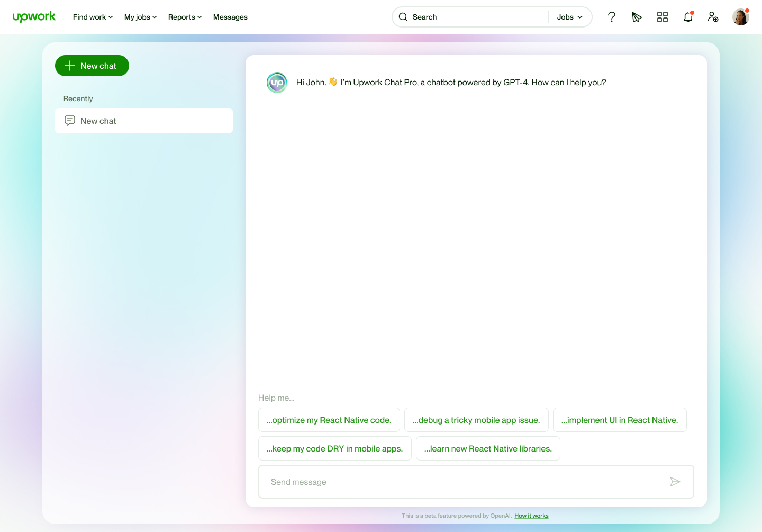Click the direct contracts cursor icon
The height and width of the screenshot is (532, 762).
coord(637,17)
